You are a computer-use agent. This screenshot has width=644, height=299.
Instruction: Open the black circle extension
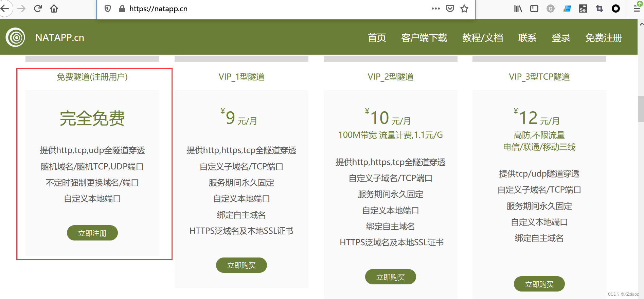point(616,9)
